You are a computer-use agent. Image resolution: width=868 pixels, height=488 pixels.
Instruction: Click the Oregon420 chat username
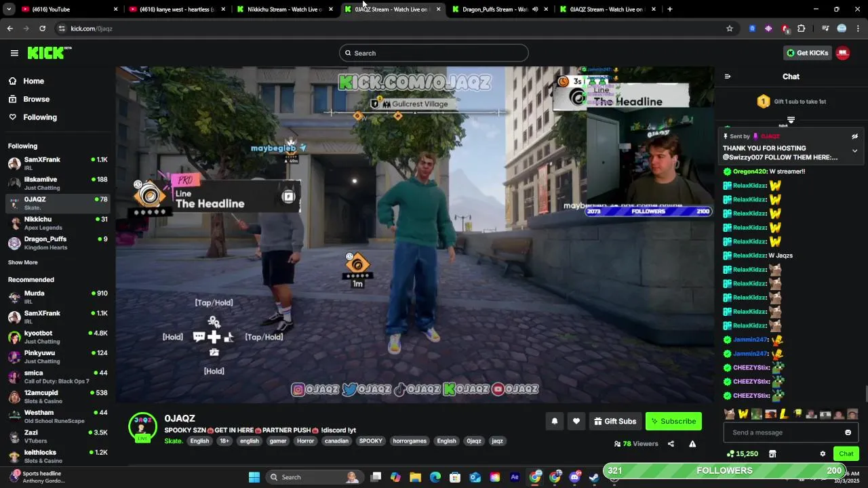point(749,171)
